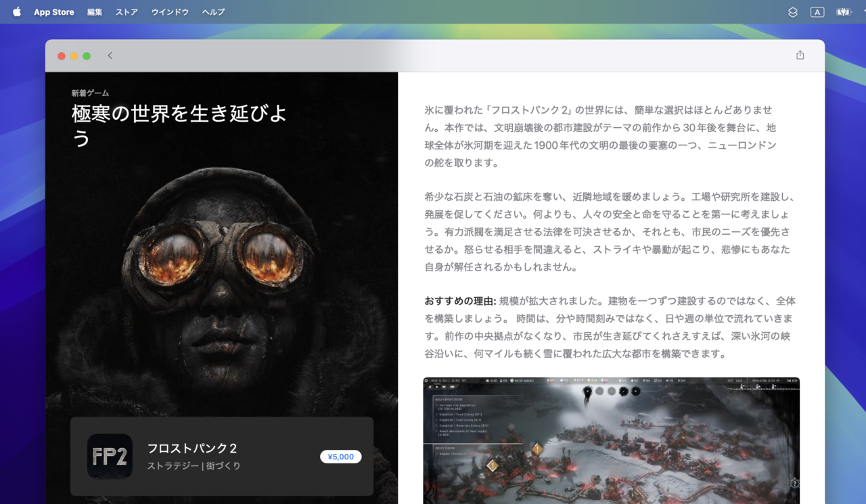Open the ストア menu
866x504 pixels.
point(127,12)
